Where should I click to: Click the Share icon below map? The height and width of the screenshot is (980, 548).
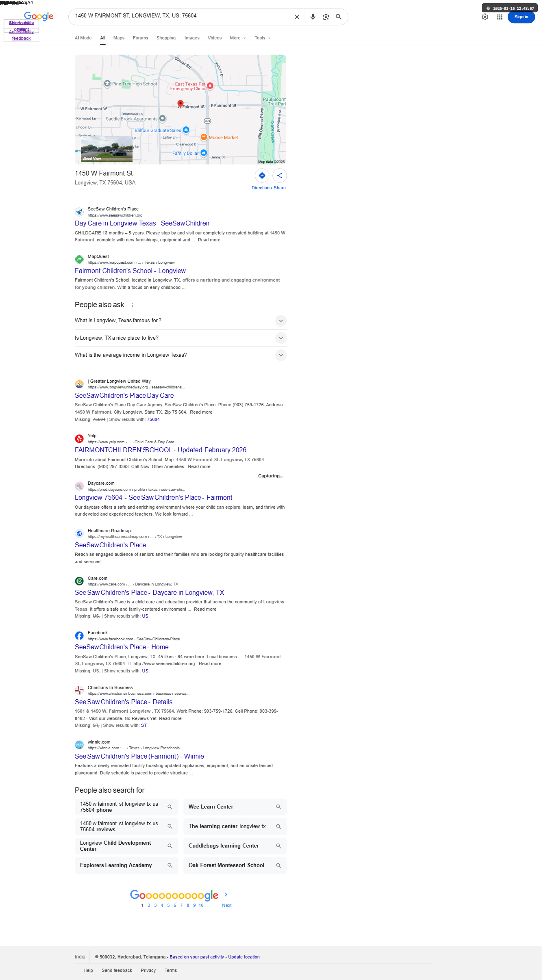click(x=280, y=176)
